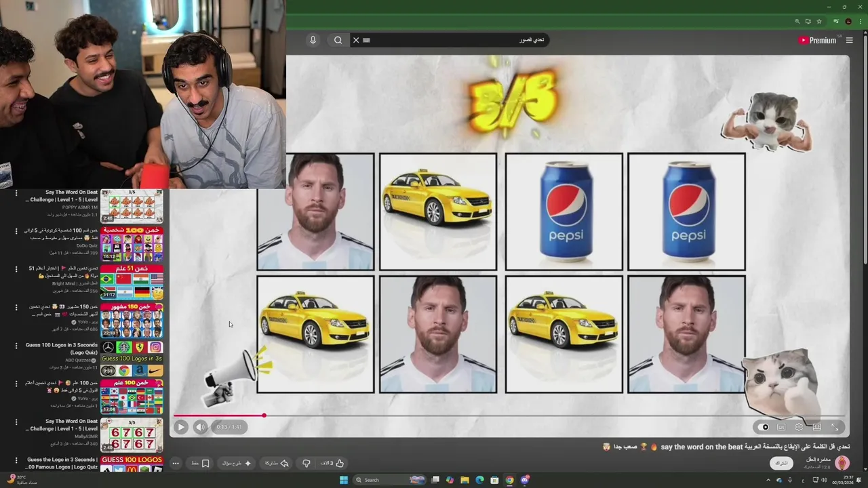Click the YouTube search magnifier button
Screen dimensions: 868x488
pyautogui.click(x=338, y=40)
